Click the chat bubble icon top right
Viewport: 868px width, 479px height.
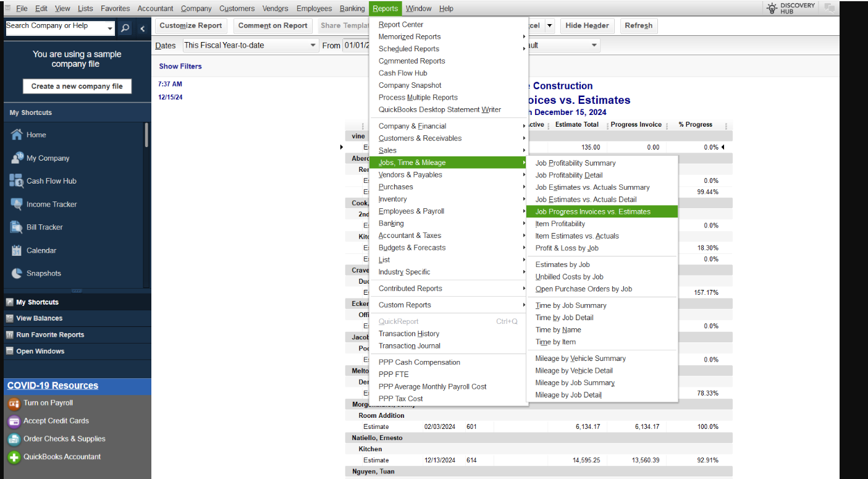pos(830,8)
